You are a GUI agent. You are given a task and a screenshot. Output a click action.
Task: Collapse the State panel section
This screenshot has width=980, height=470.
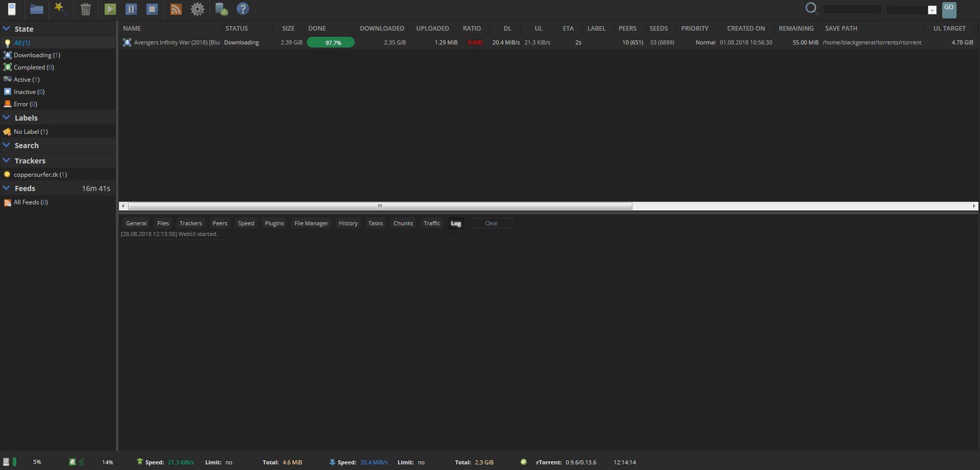pos(7,29)
